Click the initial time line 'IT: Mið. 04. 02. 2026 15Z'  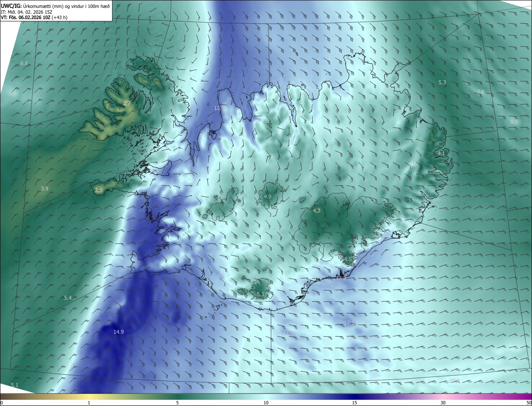click(x=26, y=12)
